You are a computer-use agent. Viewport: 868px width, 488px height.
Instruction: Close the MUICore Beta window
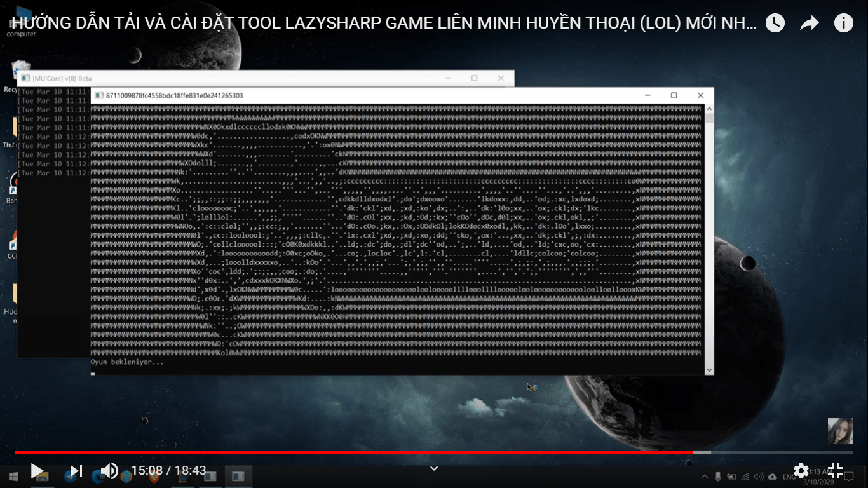[501, 78]
